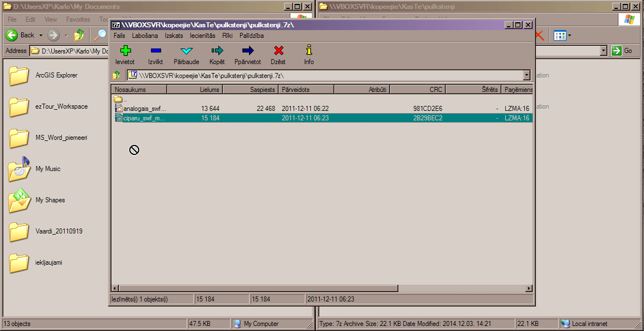Screen dimensions: 644x331
Task: Click Forward arrow in My Documents window
Action: pos(53,35)
